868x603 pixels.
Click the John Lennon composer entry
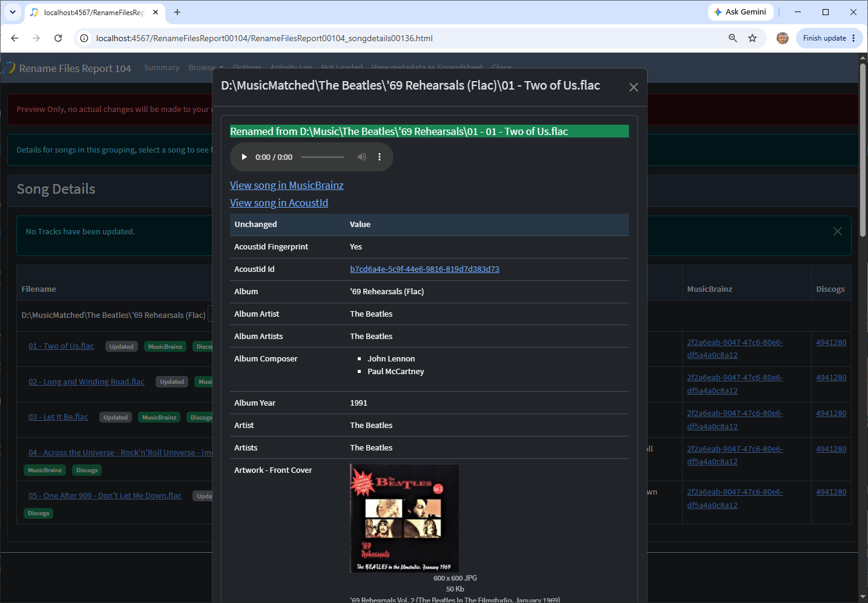pyautogui.click(x=391, y=359)
